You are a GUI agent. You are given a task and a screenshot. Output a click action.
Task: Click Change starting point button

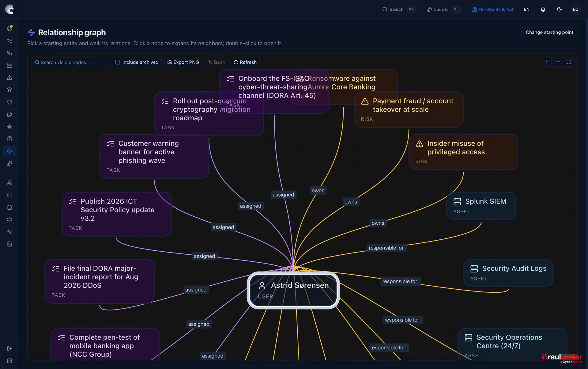click(x=549, y=32)
